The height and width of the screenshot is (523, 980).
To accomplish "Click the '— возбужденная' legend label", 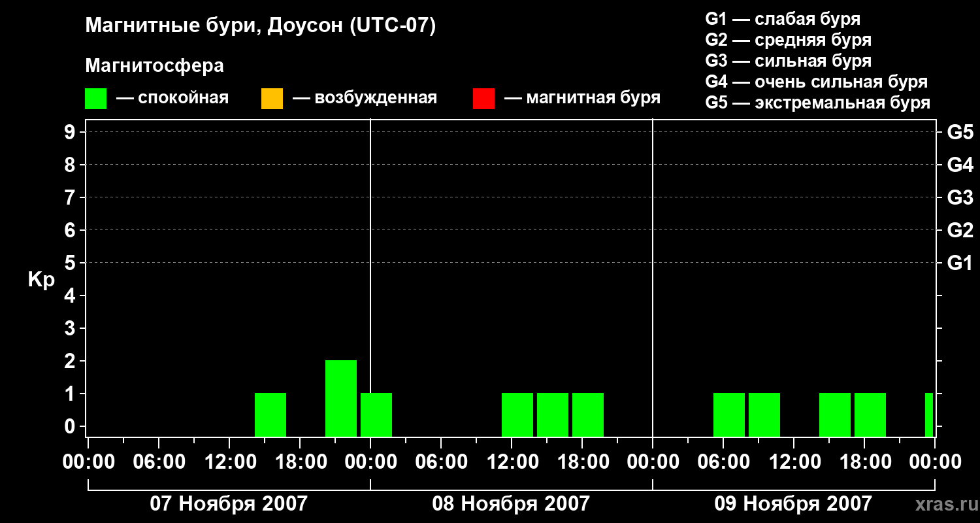I will click(365, 98).
